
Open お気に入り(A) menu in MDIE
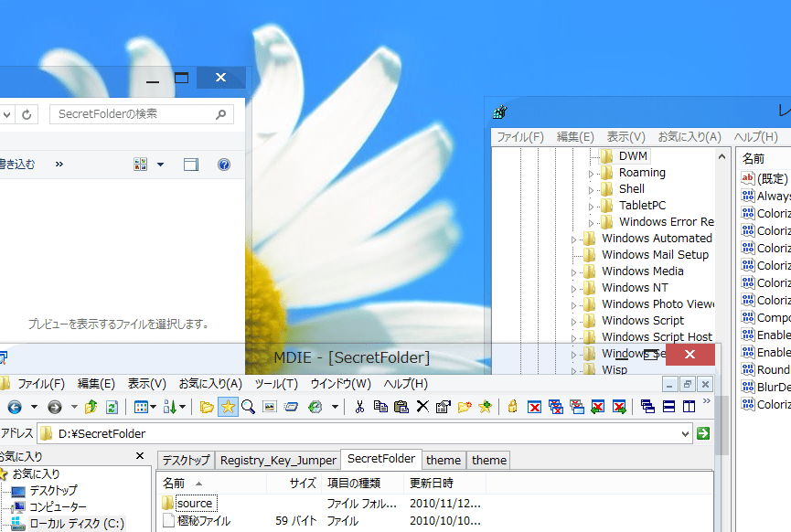[x=210, y=384]
